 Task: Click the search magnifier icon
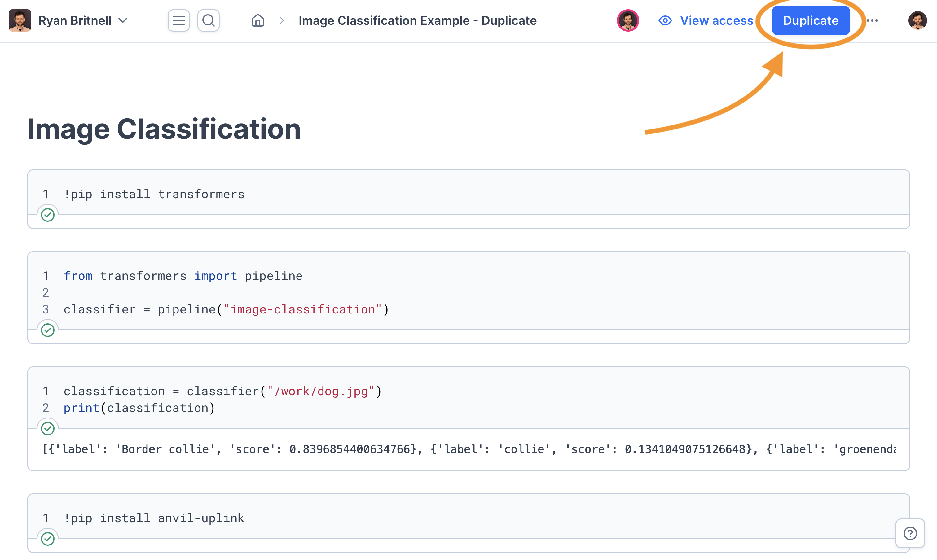(209, 20)
